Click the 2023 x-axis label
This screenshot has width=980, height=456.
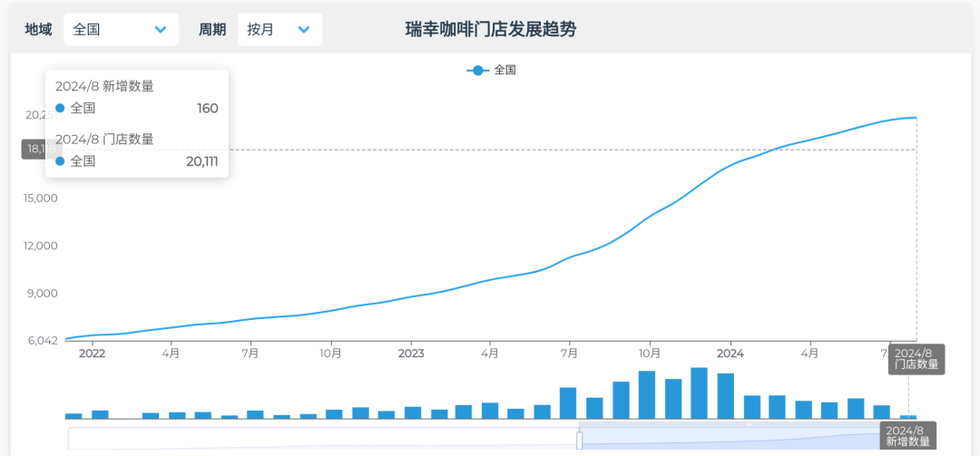point(411,354)
